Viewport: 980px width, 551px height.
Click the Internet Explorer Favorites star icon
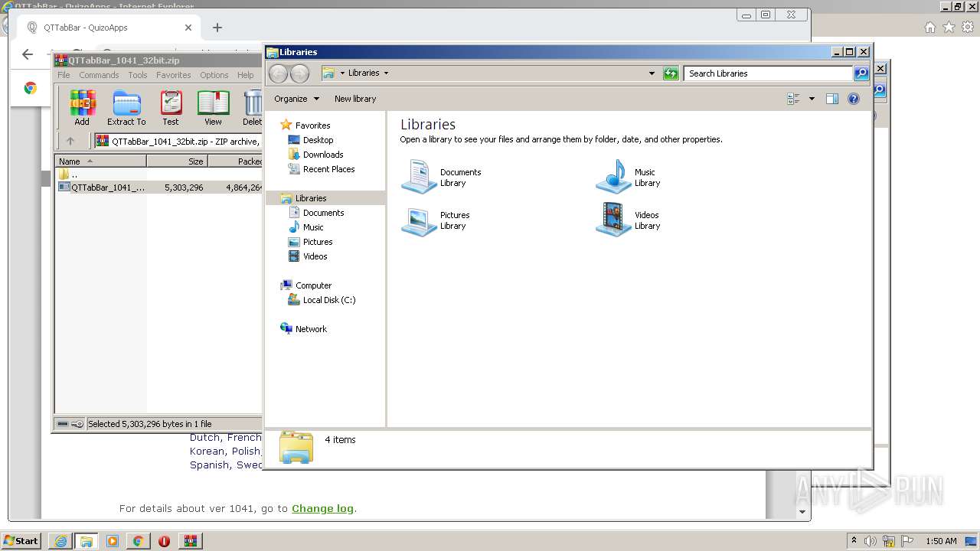tap(949, 28)
